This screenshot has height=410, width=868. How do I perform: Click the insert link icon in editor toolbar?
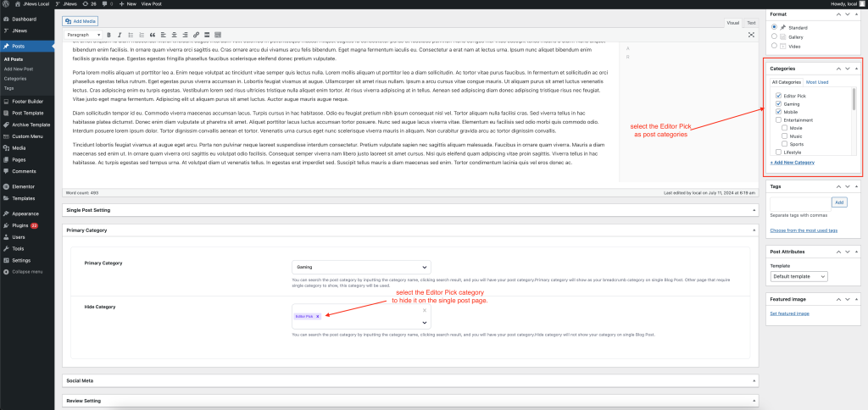coord(195,35)
